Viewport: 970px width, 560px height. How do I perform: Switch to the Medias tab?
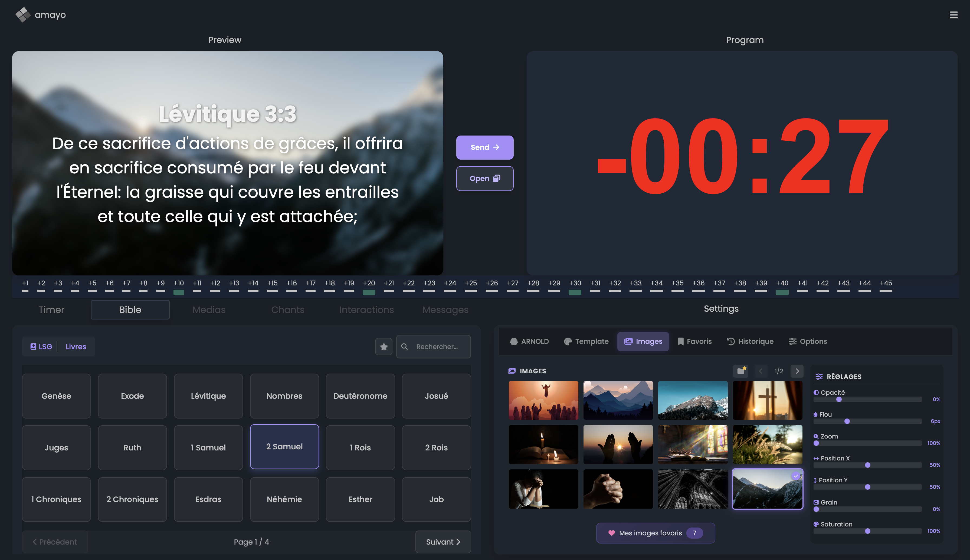click(209, 309)
